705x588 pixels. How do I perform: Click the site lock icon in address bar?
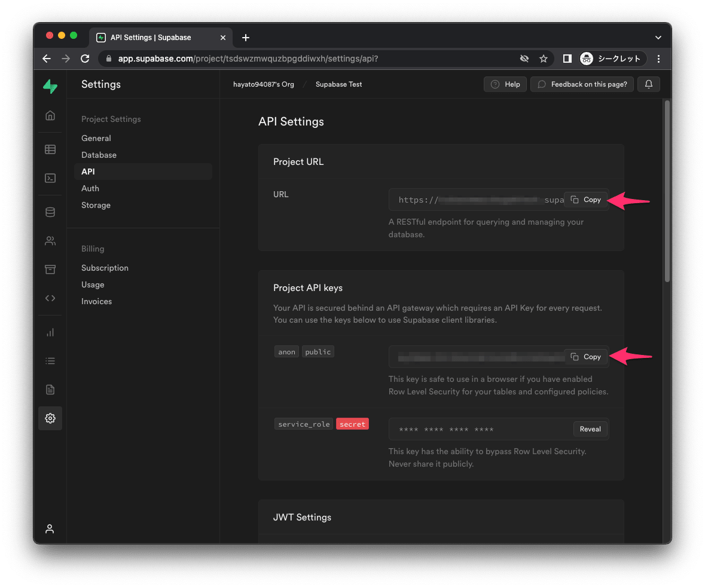108,59
